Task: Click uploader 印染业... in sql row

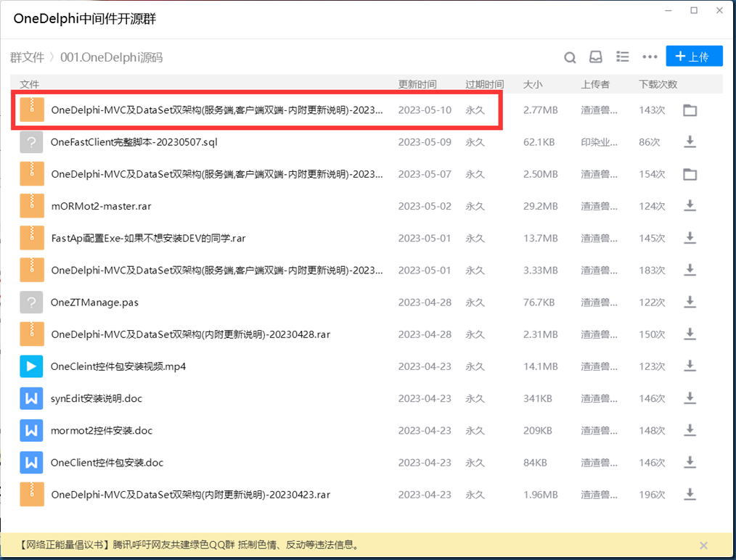Action: (x=599, y=142)
